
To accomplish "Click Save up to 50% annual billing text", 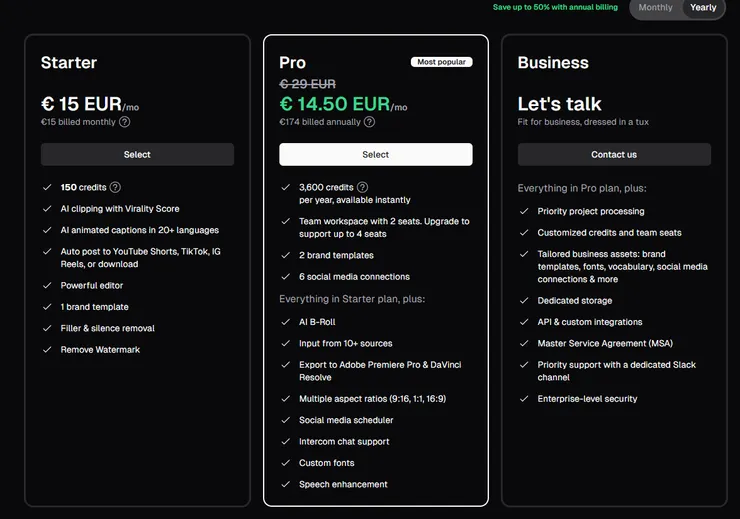I will click(555, 8).
